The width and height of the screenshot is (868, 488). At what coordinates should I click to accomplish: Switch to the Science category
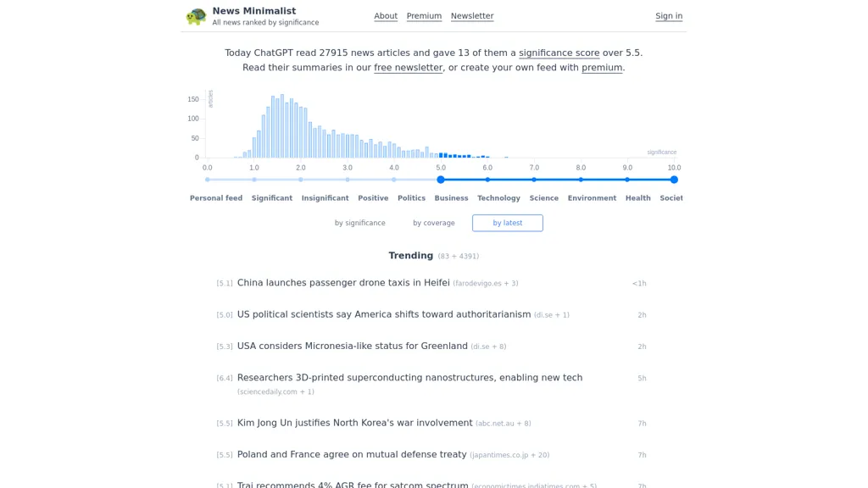coord(543,198)
